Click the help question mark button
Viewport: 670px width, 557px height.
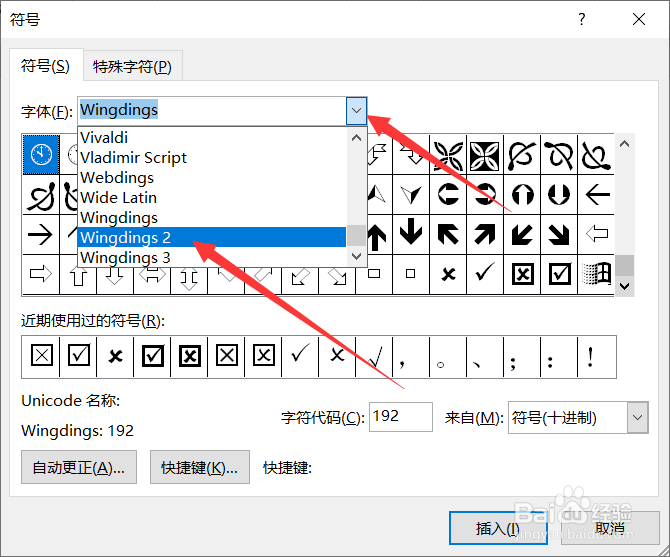582,19
